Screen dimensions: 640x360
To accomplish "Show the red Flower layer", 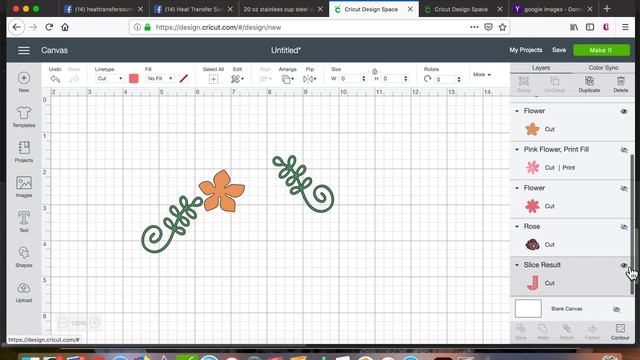I will point(624,188).
